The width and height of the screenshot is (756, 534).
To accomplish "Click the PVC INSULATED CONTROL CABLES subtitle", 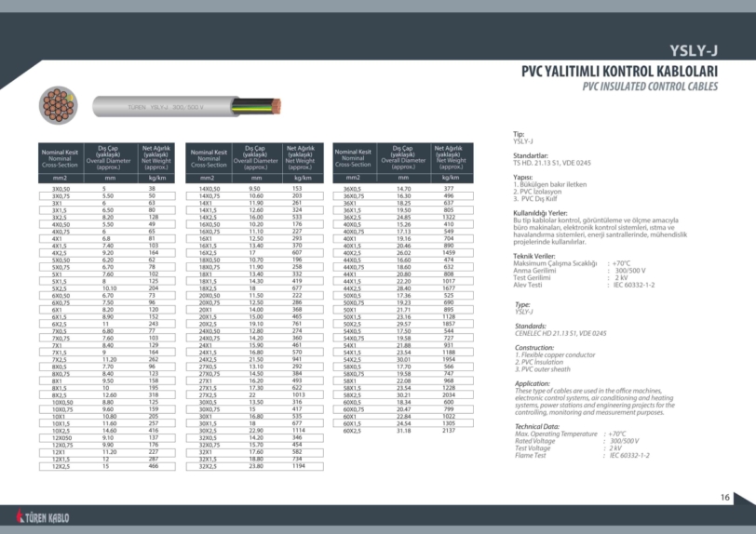I will click(x=650, y=86).
